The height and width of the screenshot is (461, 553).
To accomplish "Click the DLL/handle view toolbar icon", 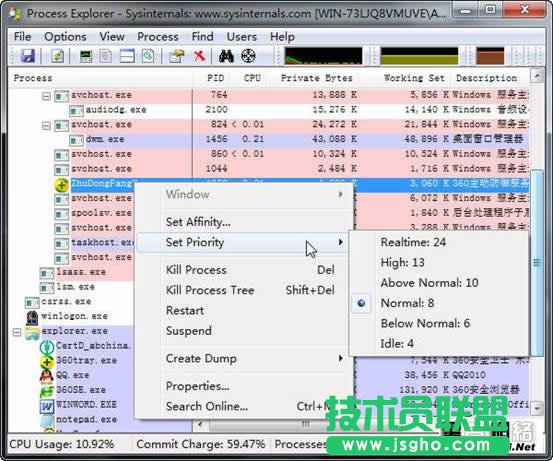I will point(148,56).
